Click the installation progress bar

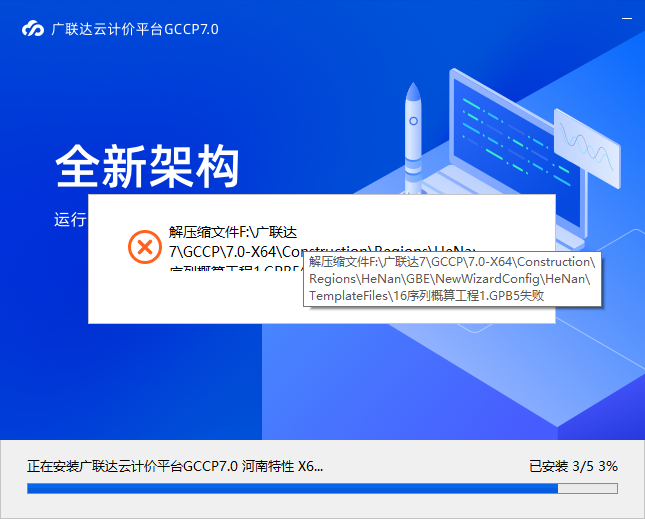pyautogui.click(x=322, y=488)
